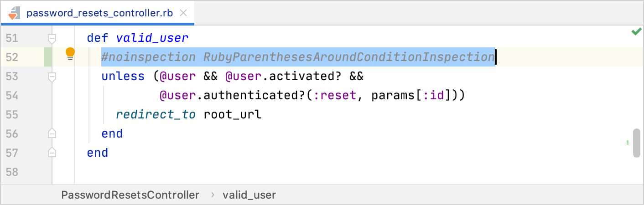Collapse the valid_user method at line 51
The image size is (644, 205).
point(52,38)
